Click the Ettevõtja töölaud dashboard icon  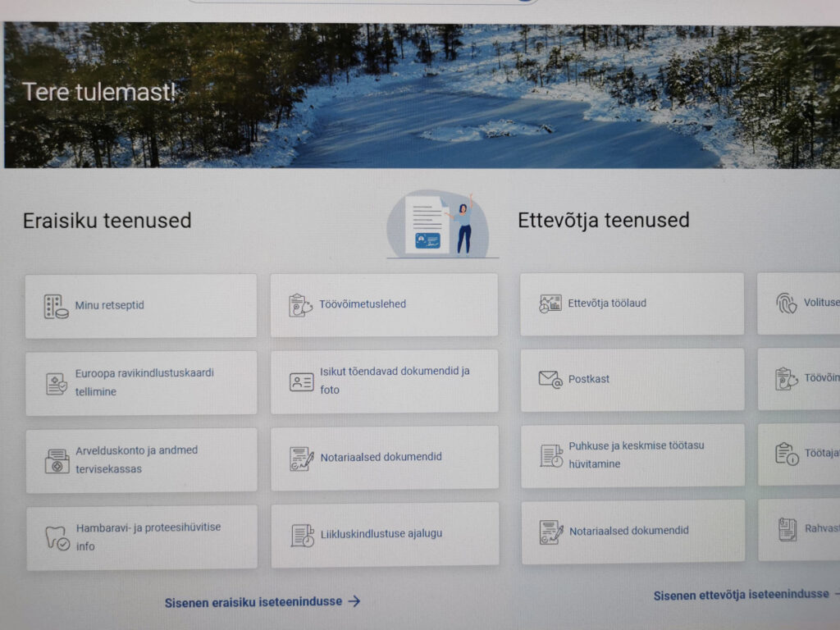click(x=550, y=304)
